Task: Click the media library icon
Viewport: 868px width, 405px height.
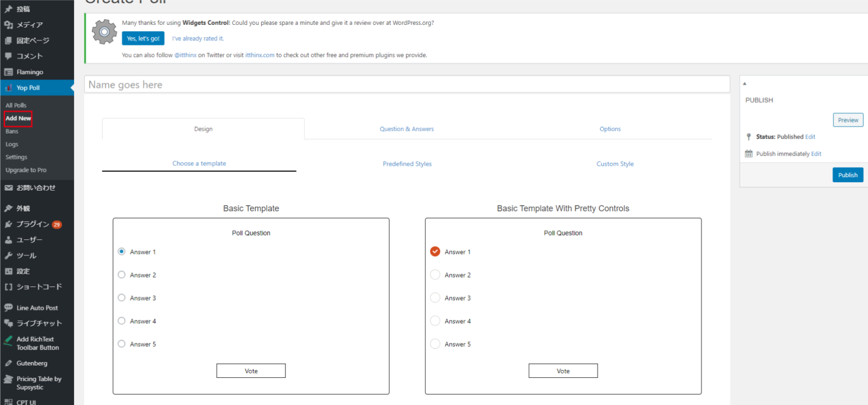Action: 8,25
